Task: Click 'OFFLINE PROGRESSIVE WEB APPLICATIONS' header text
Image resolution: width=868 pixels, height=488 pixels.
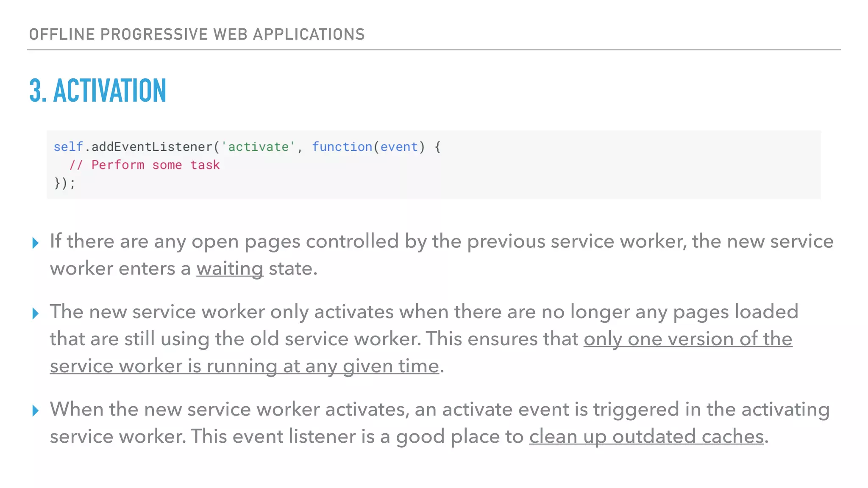Action: coord(197,34)
